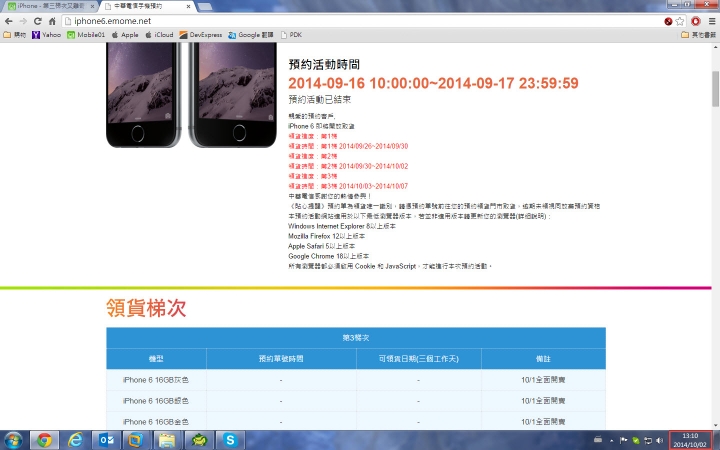
Task: Open the Action Center flag tray icon
Action: 624,440
